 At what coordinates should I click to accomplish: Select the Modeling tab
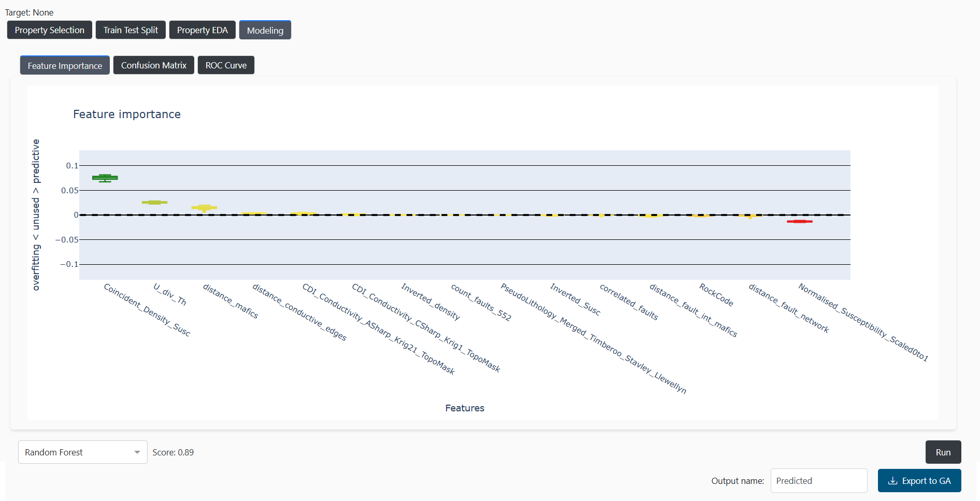coord(265,30)
